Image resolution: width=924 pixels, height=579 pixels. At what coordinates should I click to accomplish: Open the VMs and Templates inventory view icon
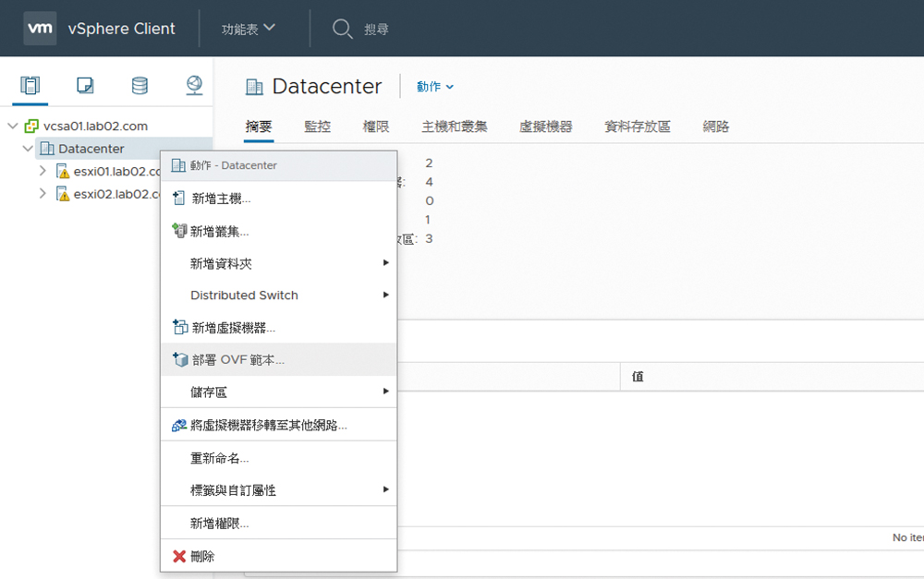click(85, 85)
